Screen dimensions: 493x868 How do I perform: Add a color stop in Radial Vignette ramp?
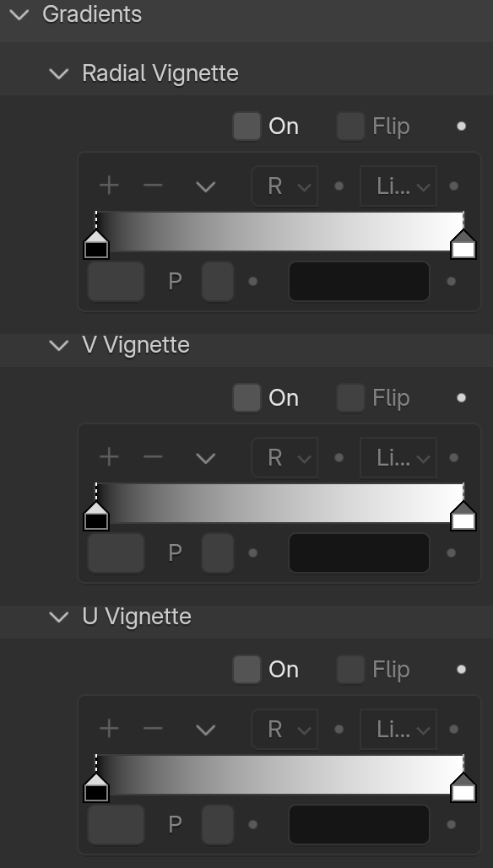point(109,186)
